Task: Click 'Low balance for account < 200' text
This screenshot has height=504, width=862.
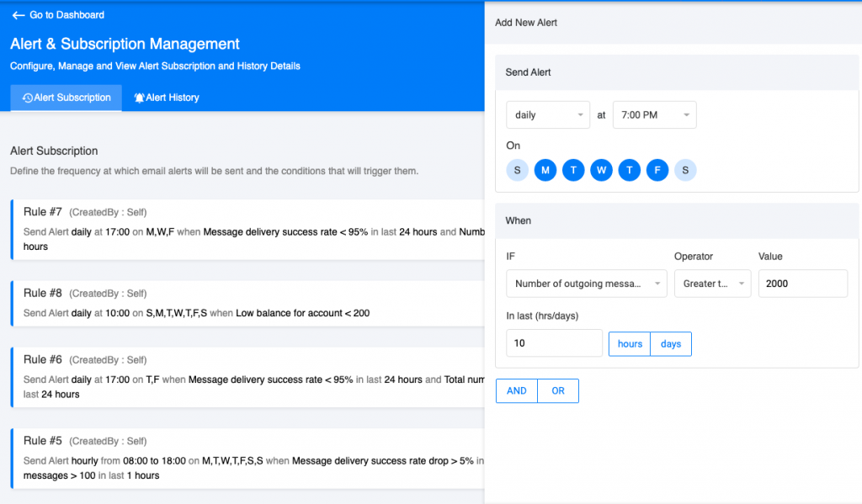Action: (x=302, y=313)
